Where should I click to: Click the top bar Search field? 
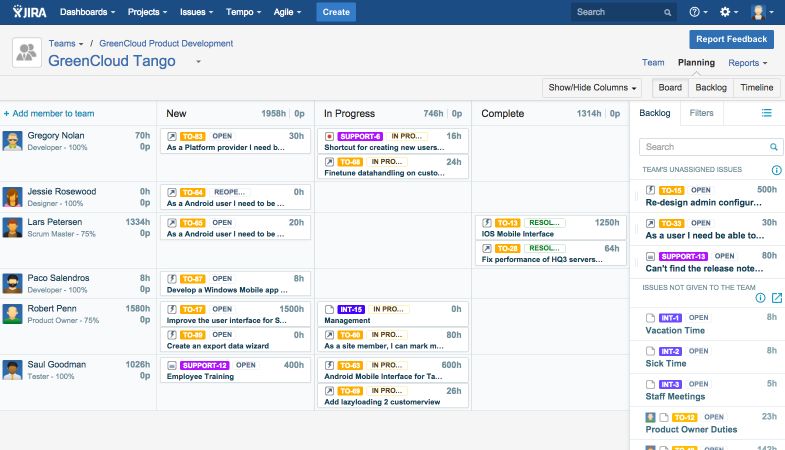point(620,12)
